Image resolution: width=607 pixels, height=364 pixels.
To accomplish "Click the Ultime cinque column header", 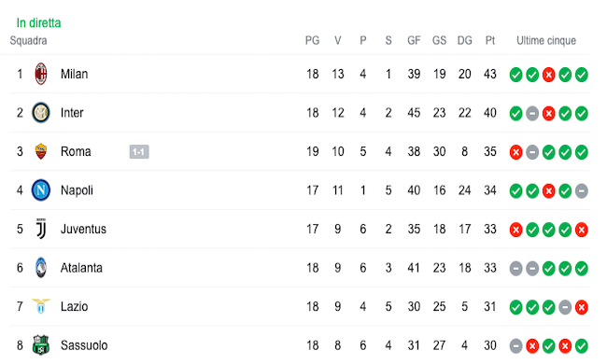I will pos(546,40).
